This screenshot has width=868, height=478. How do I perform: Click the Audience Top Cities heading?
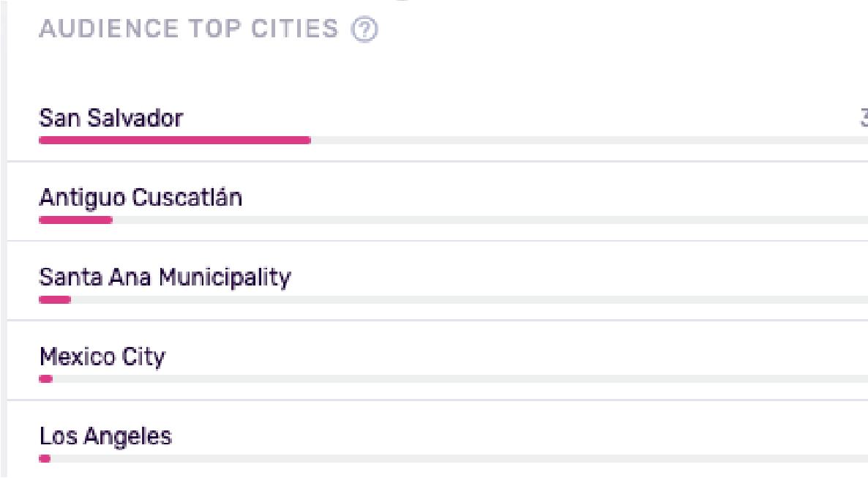[188, 29]
